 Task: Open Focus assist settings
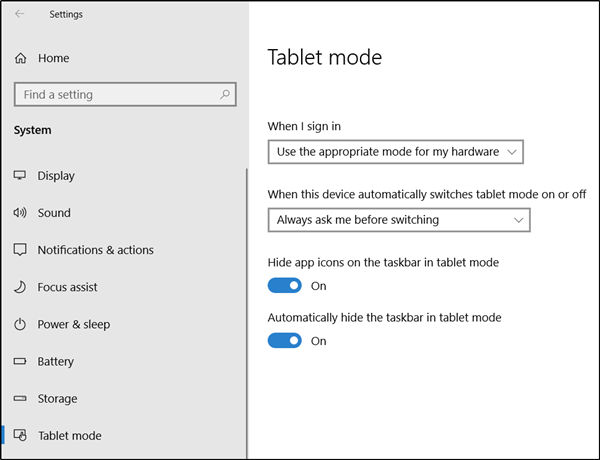coord(67,287)
